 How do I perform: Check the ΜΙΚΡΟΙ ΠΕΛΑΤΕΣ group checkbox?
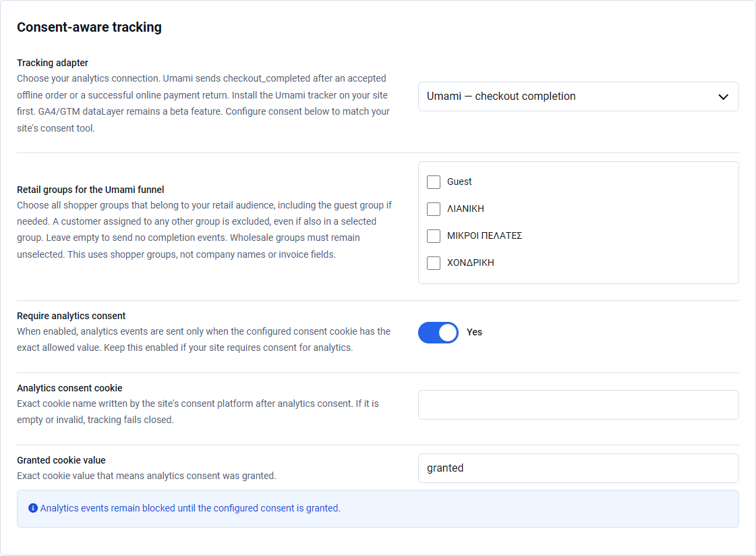click(x=434, y=235)
